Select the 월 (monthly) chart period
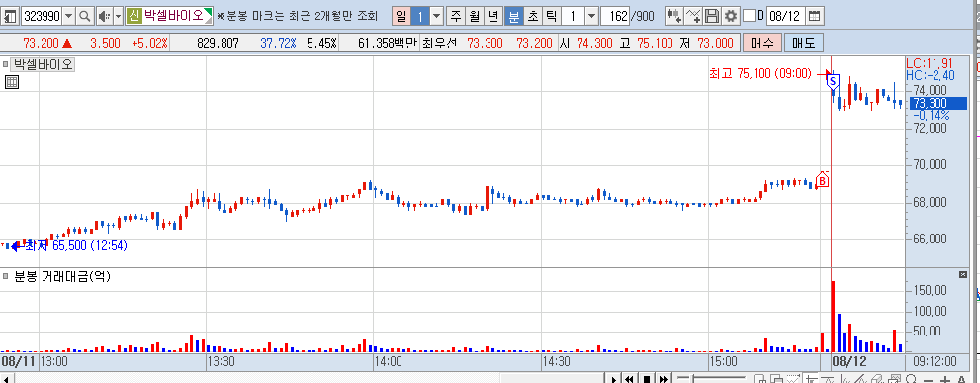 (475, 16)
